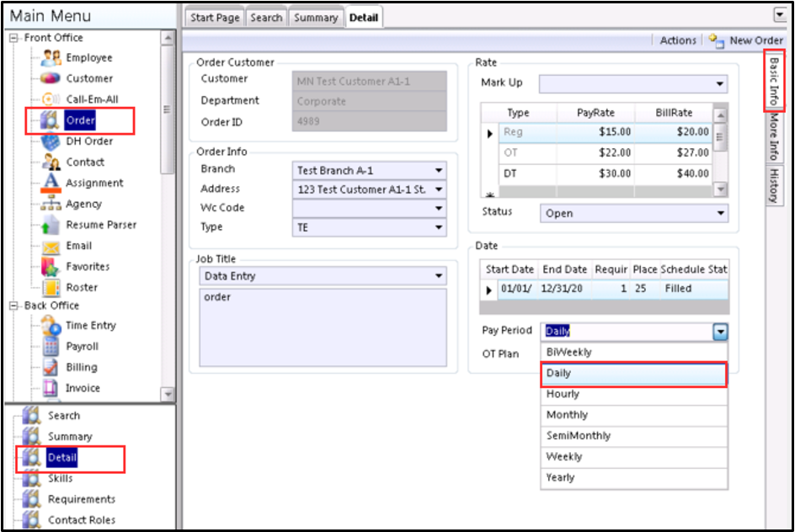Open the More Info side tab

(x=774, y=137)
